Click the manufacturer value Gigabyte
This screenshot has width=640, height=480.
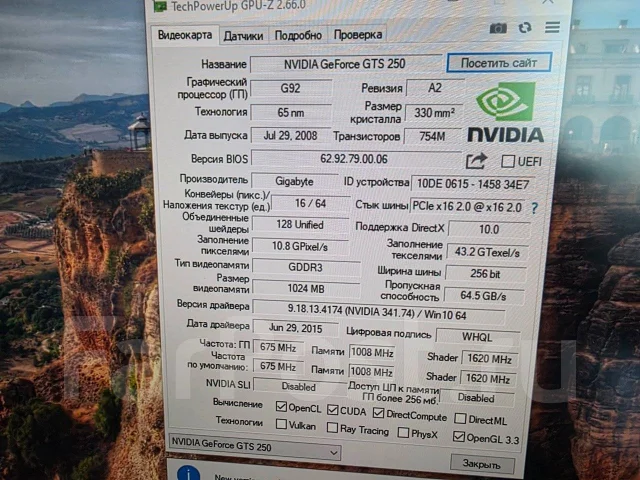click(294, 181)
